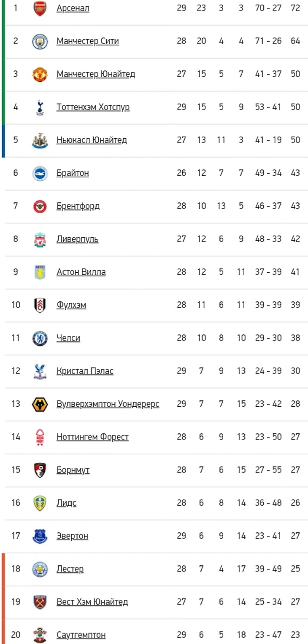Click the Crystal Palace crest icon
Screen dimensions: 308x644
[40, 371]
